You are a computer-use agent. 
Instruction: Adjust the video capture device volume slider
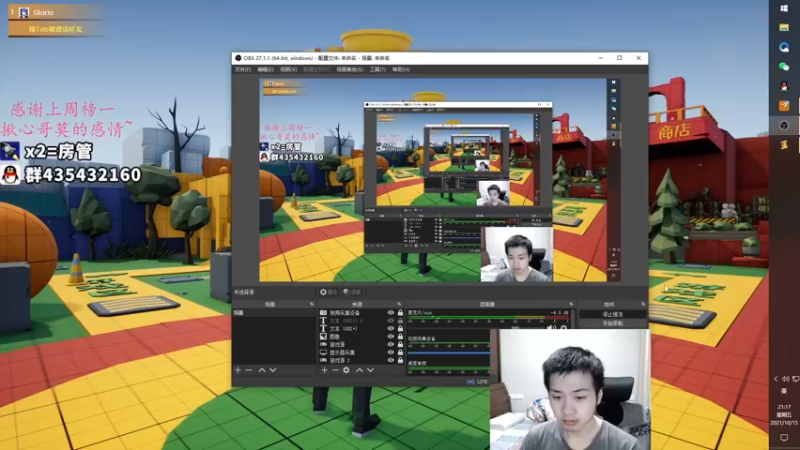click(x=449, y=353)
